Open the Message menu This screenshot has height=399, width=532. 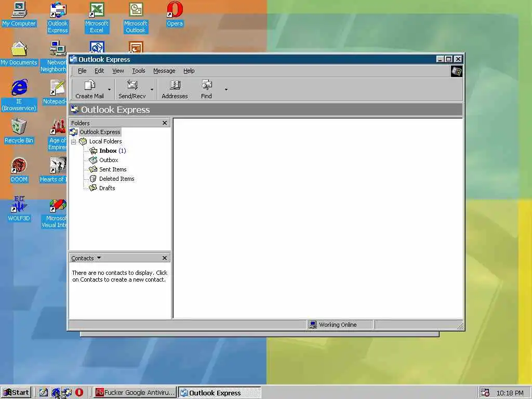164,71
